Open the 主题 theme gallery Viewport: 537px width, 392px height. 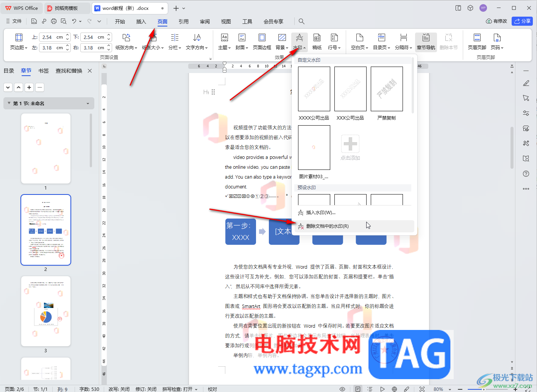[225, 42]
